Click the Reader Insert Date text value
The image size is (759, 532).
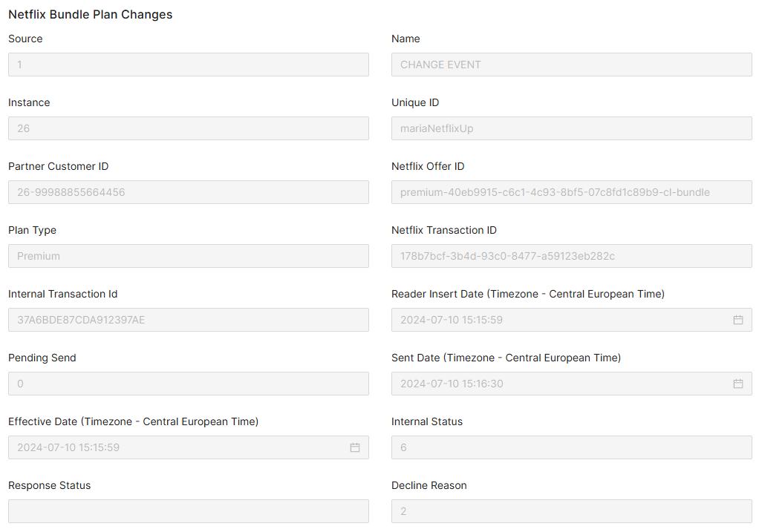pos(452,320)
